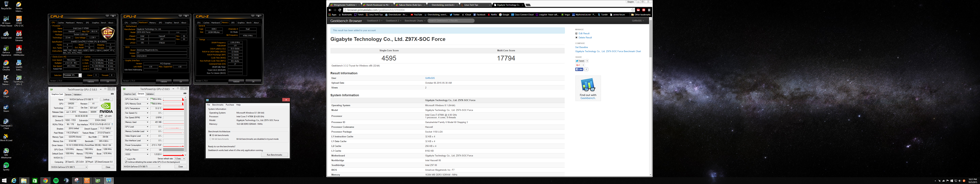This screenshot has width=980, height=184.
Task: Click the Edit Result link
Action: (x=584, y=34)
